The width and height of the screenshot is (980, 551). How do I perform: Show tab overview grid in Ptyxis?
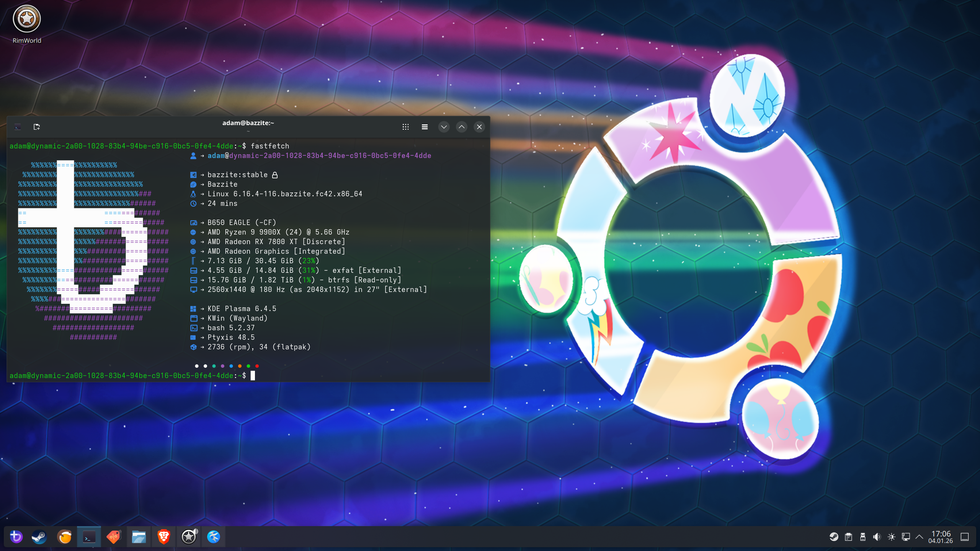(405, 127)
